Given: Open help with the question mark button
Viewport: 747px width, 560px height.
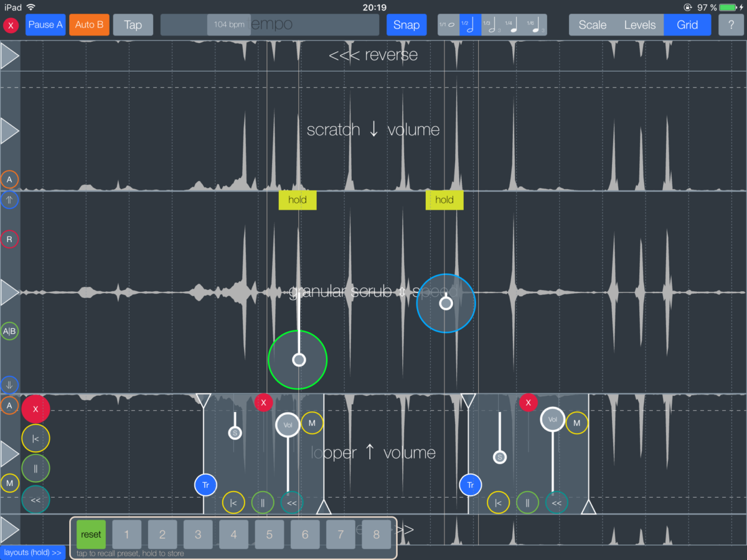Looking at the screenshot, I should tap(730, 25).
